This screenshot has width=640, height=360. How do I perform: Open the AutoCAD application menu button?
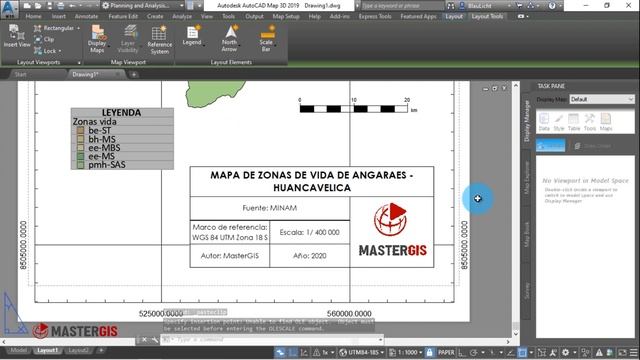pyautogui.click(x=9, y=8)
